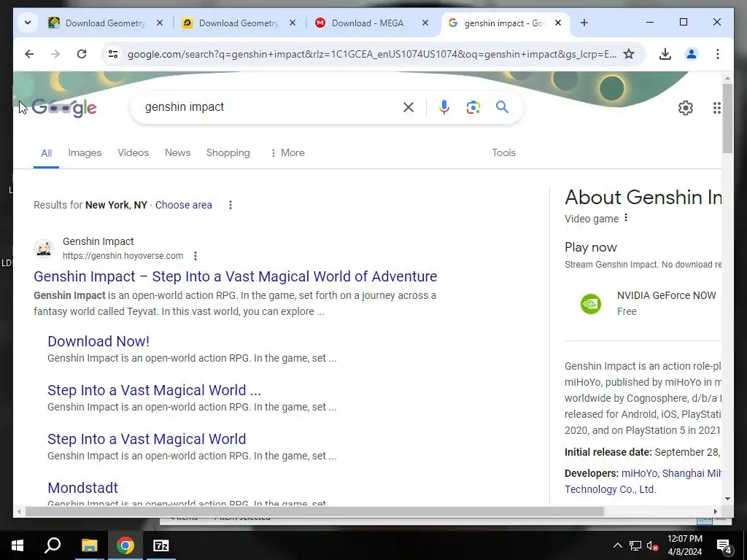Image resolution: width=747 pixels, height=560 pixels.
Task: Close the Download - MEGA tab
Action: pyautogui.click(x=425, y=23)
